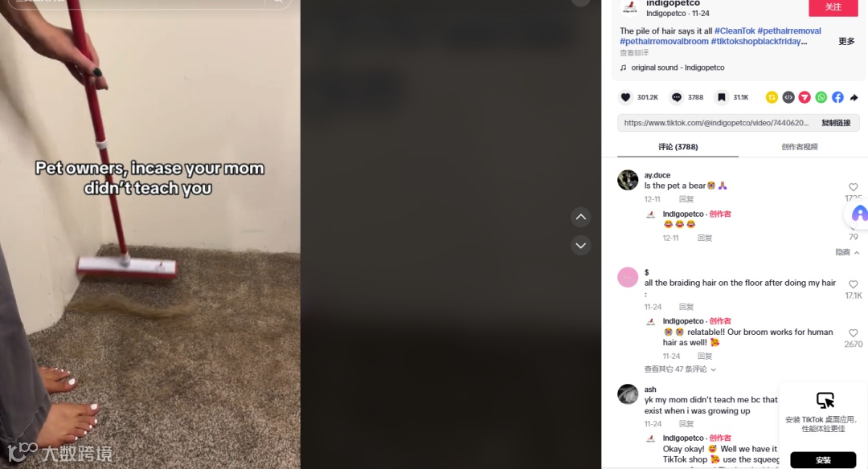Share video to Facebook
This screenshot has width=868, height=469.
837,97
